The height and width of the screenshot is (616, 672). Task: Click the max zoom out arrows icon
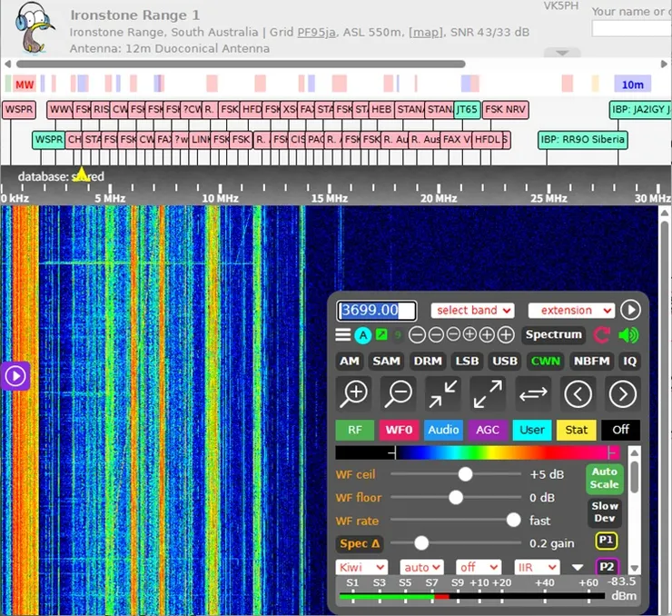488,393
